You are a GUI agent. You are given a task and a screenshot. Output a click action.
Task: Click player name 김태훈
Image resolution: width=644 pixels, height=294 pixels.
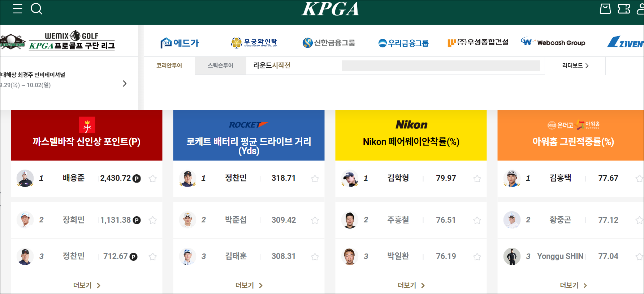click(236, 256)
